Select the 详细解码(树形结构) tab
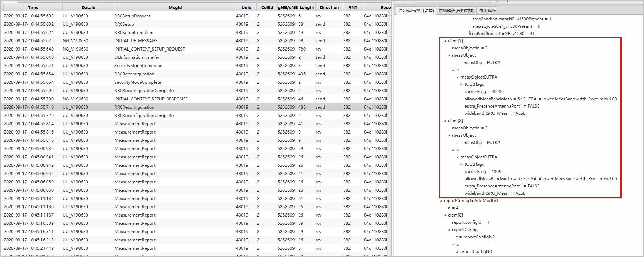Image resolution: width=644 pixels, height=257 pixels. pyautogui.click(x=416, y=11)
